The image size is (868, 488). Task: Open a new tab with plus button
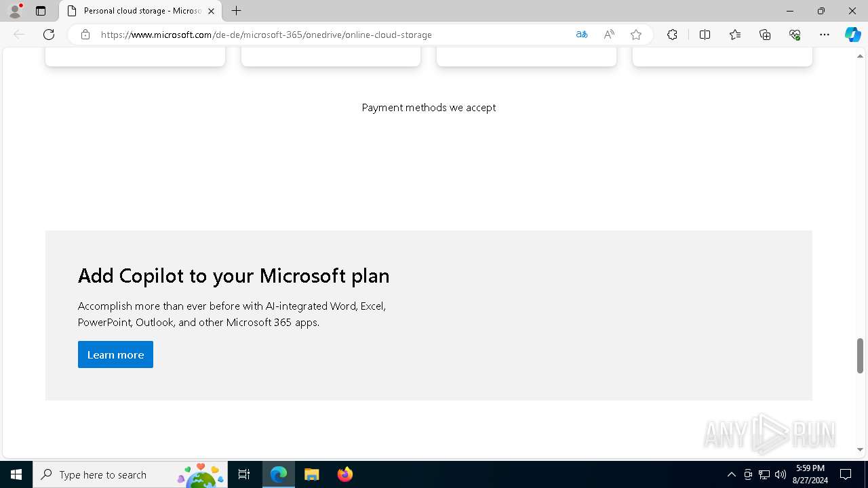[x=236, y=11]
